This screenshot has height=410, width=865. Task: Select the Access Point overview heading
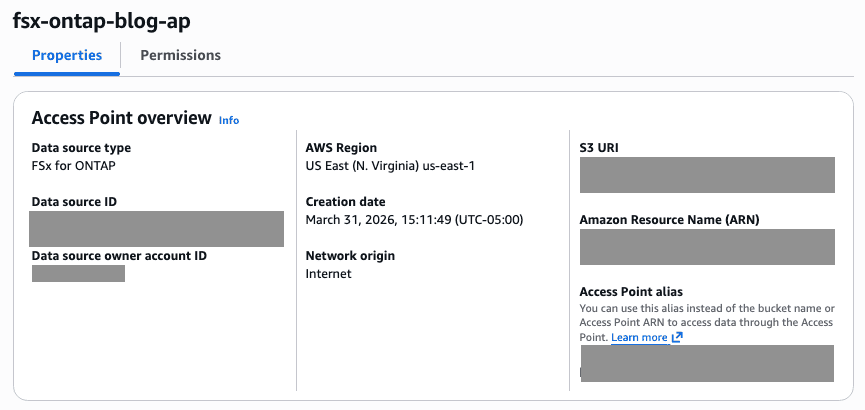(x=121, y=118)
